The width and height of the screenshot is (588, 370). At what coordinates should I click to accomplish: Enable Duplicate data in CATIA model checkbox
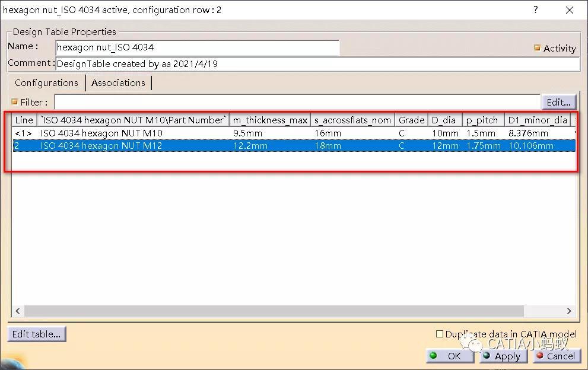pyautogui.click(x=440, y=334)
